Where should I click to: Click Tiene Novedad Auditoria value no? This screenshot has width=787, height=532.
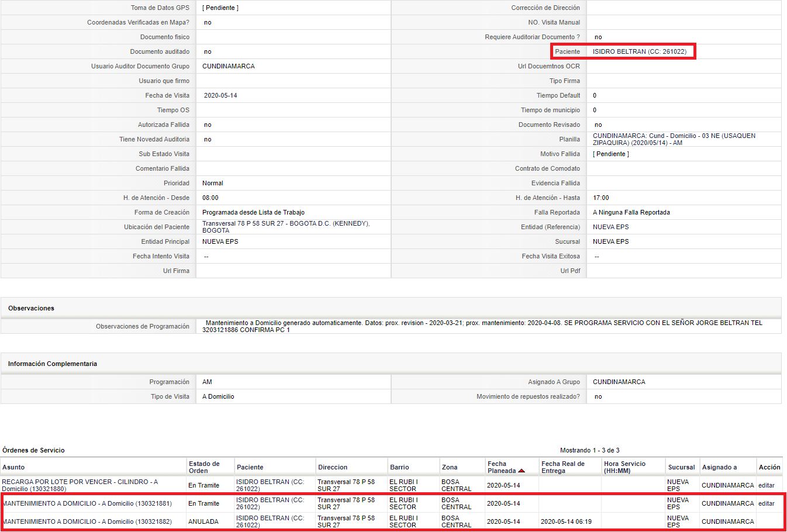point(208,139)
